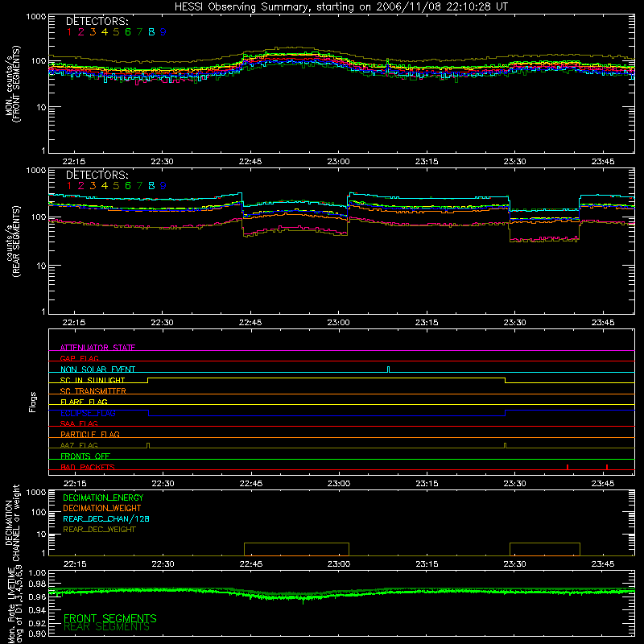This screenshot has width=644, height=644.
Task: Click the FLARE_FLAG label
Action: coord(84,402)
